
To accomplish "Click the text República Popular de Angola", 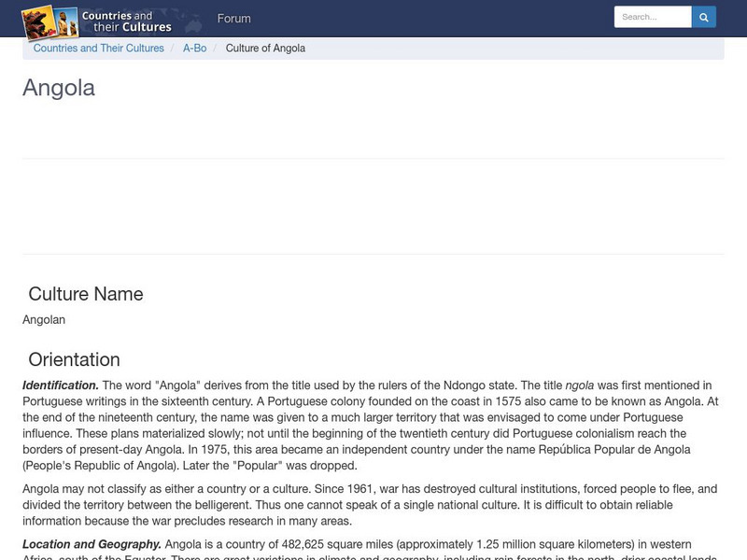I will click(x=614, y=450).
